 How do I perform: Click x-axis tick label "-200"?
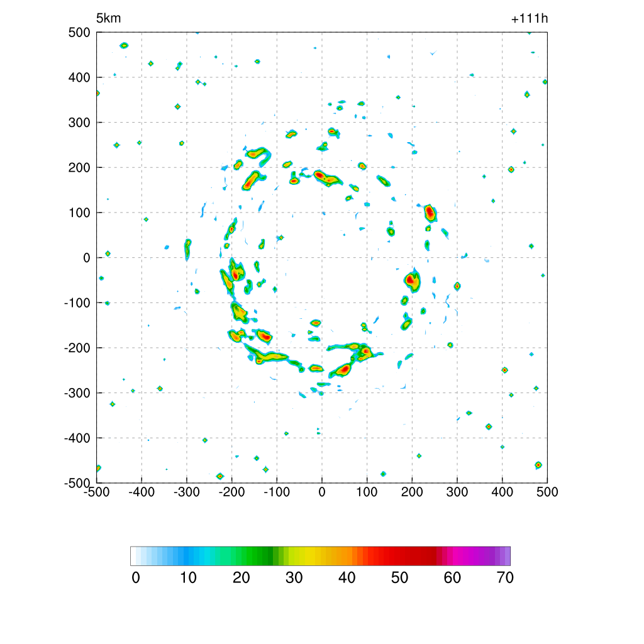coord(231,492)
